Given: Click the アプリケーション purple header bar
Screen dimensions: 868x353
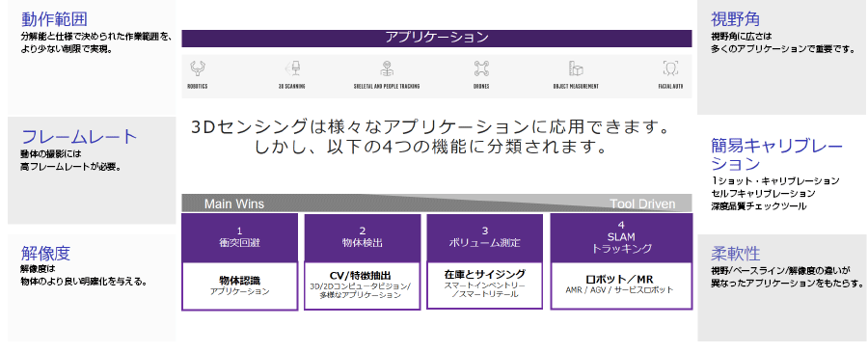Looking at the screenshot, I should point(437,39).
